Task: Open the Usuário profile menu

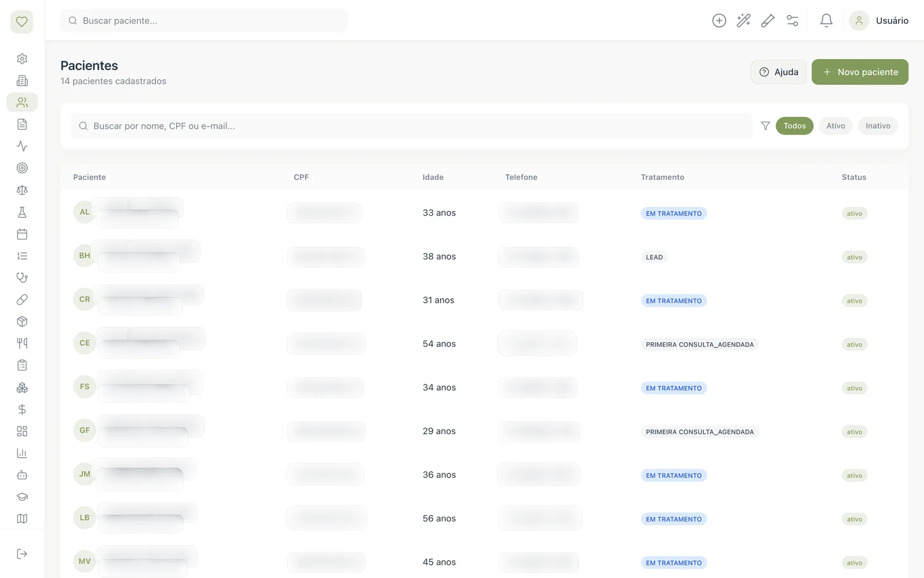Action: [879, 21]
